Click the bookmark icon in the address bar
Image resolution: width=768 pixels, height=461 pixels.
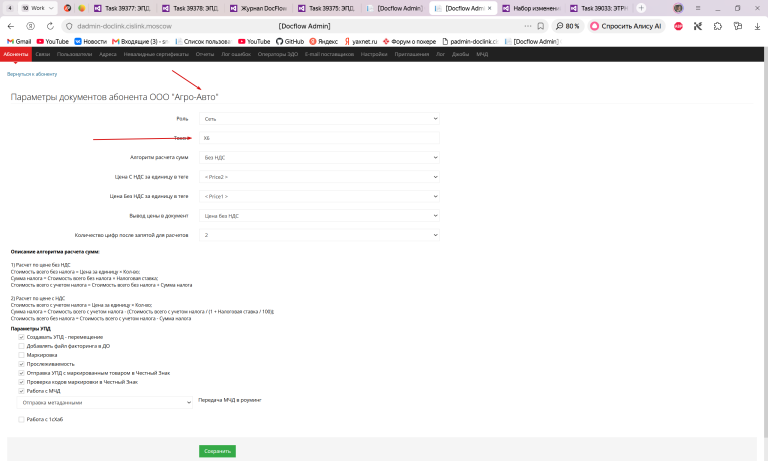click(x=541, y=26)
